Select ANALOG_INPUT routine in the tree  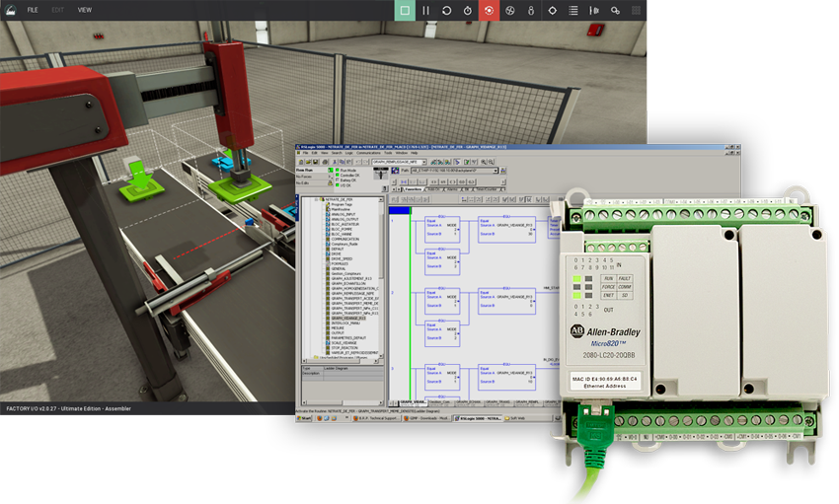click(x=343, y=214)
